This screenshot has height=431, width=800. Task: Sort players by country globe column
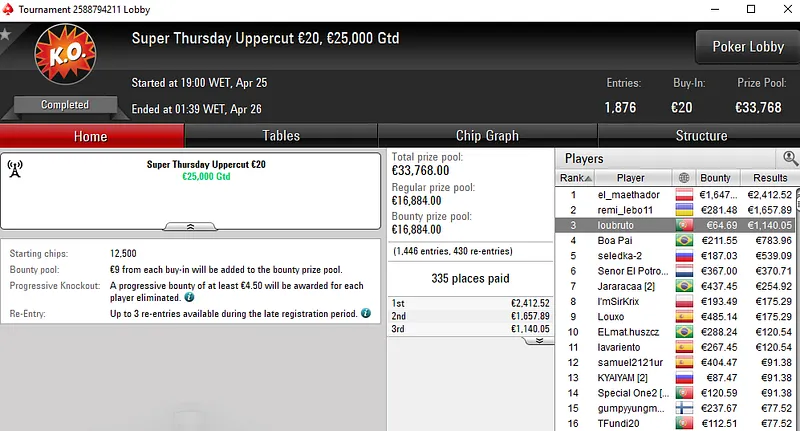tap(684, 177)
